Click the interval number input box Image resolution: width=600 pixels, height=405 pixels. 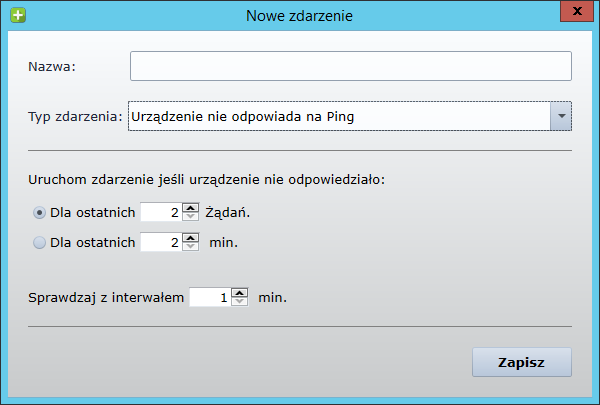209,297
